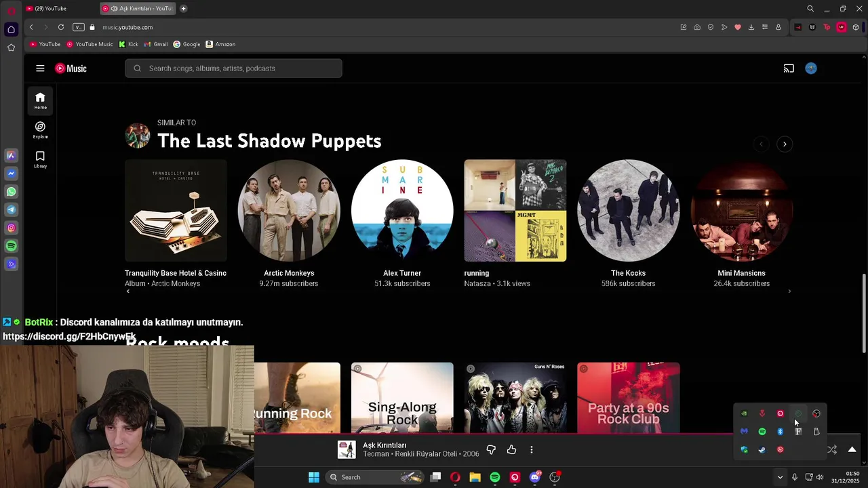Open the browser tab search magnifier
This screenshot has width=868, height=488.
[x=810, y=9]
